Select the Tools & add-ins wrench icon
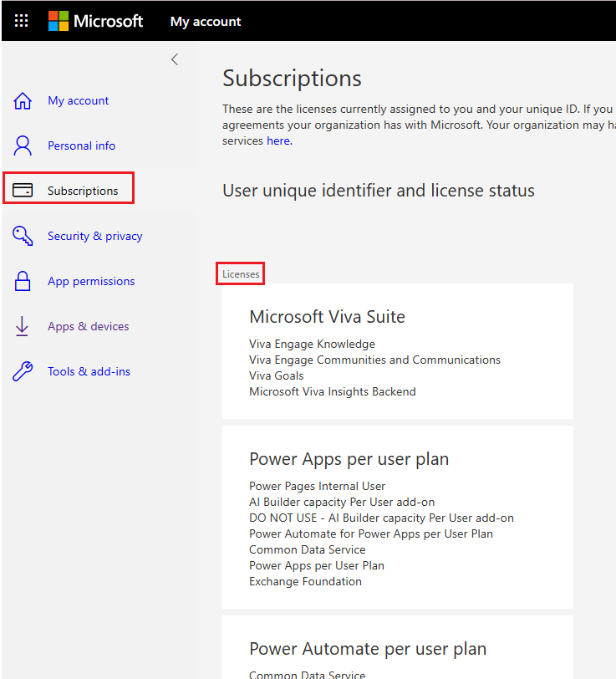 tap(23, 371)
